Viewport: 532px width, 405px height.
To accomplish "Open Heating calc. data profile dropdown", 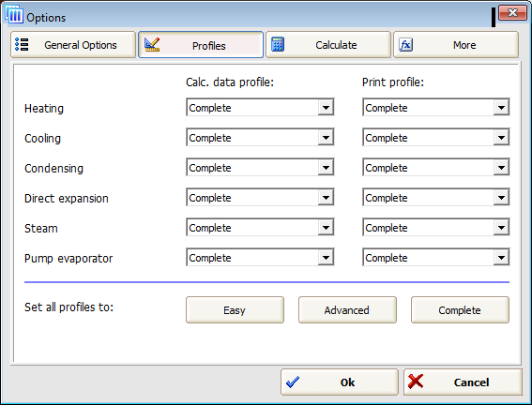I will [260, 108].
